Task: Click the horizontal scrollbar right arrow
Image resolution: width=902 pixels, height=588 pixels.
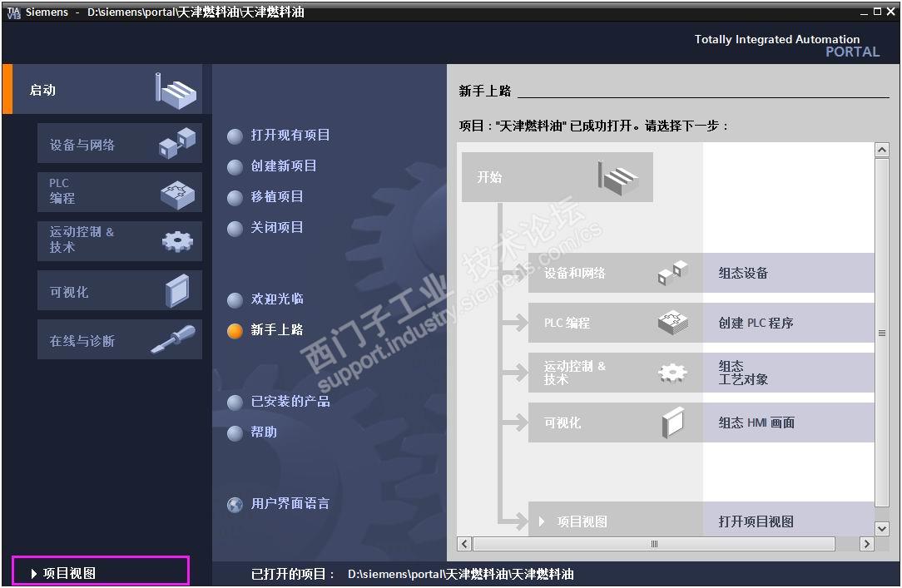Action: 867,544
